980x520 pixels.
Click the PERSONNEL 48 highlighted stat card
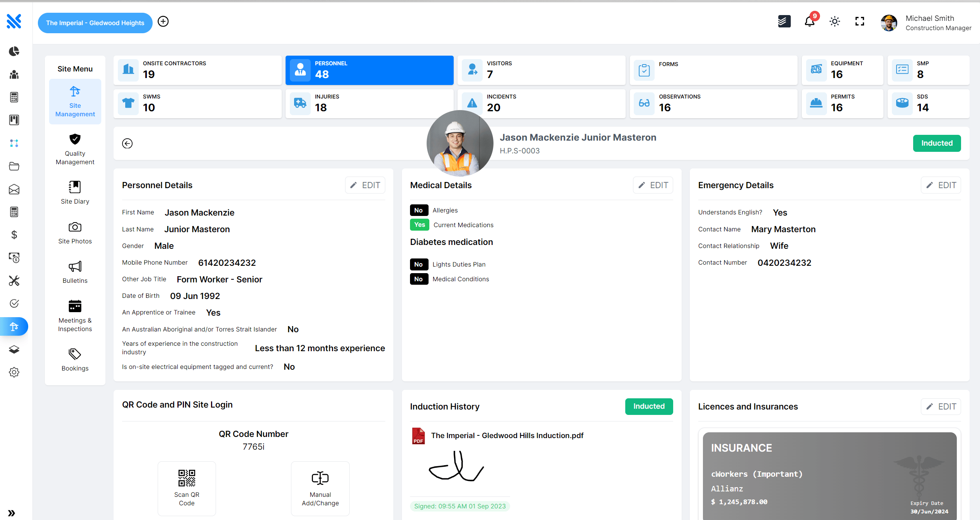point(369,70)
